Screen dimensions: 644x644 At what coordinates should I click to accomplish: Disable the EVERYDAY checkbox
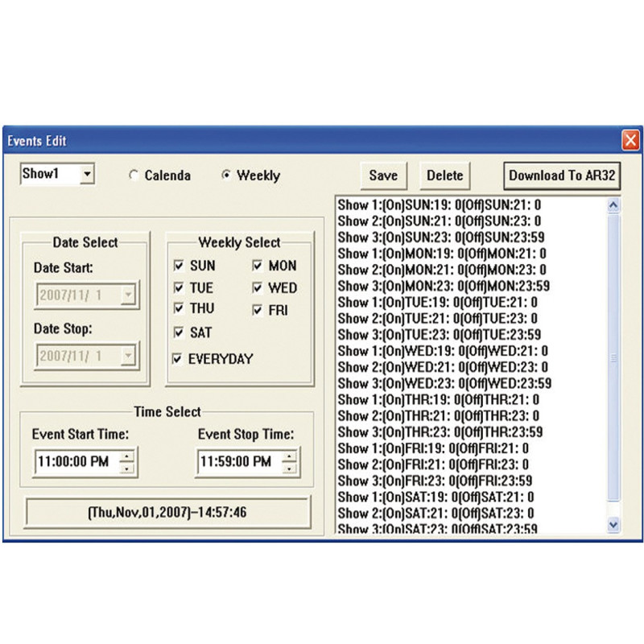coord(178,360)
